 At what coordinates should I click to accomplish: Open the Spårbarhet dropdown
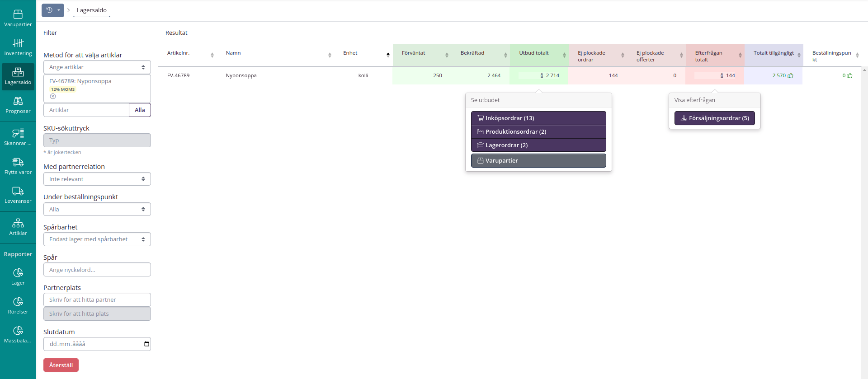[97, 239]
